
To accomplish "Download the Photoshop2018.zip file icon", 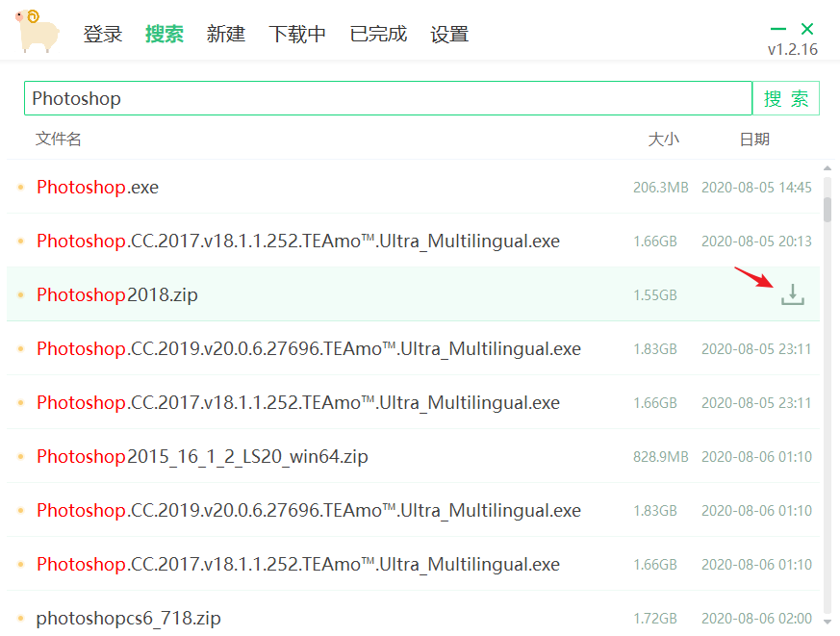I will (x=792, y=294).
